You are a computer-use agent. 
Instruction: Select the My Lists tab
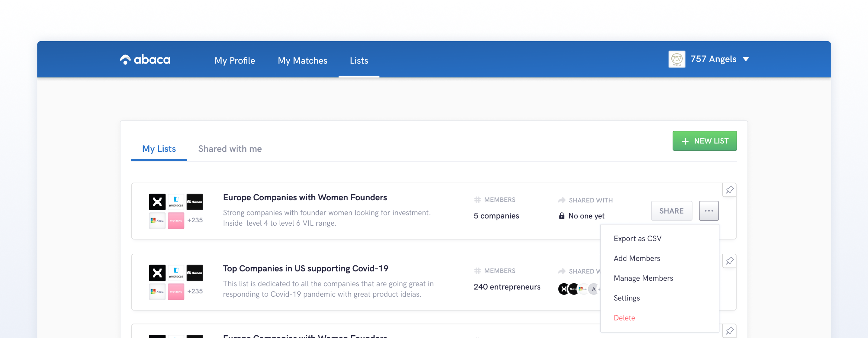[159, 149]
